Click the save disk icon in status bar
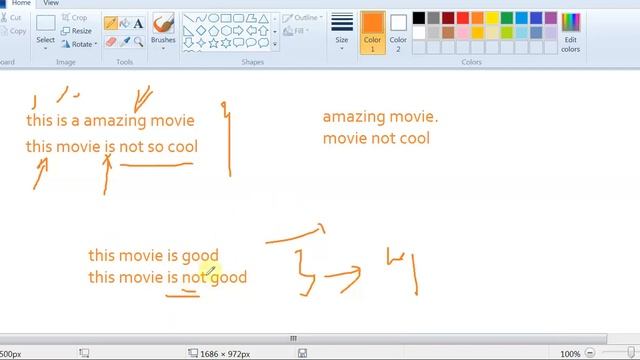Screen dimensions: 640x360 tap(302, 353)
